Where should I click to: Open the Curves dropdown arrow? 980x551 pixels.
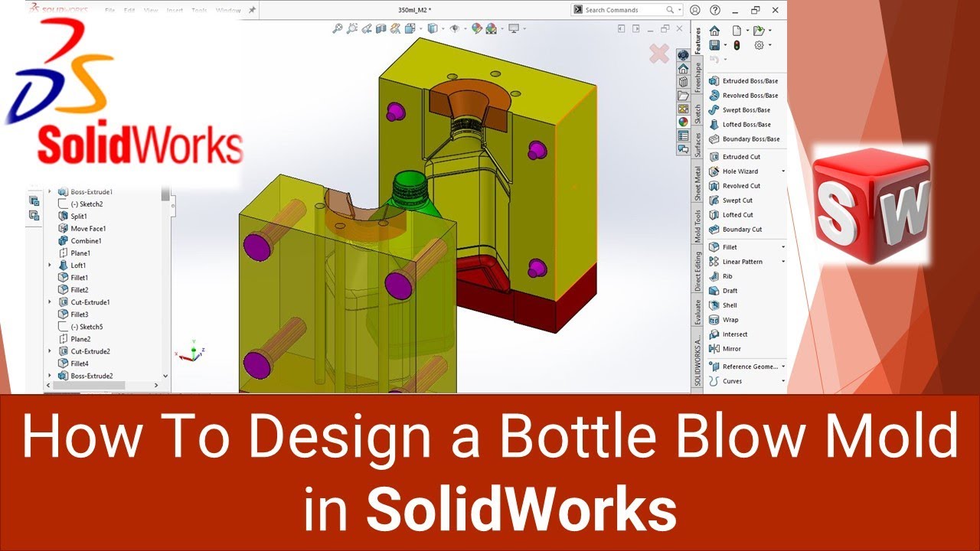783,381
